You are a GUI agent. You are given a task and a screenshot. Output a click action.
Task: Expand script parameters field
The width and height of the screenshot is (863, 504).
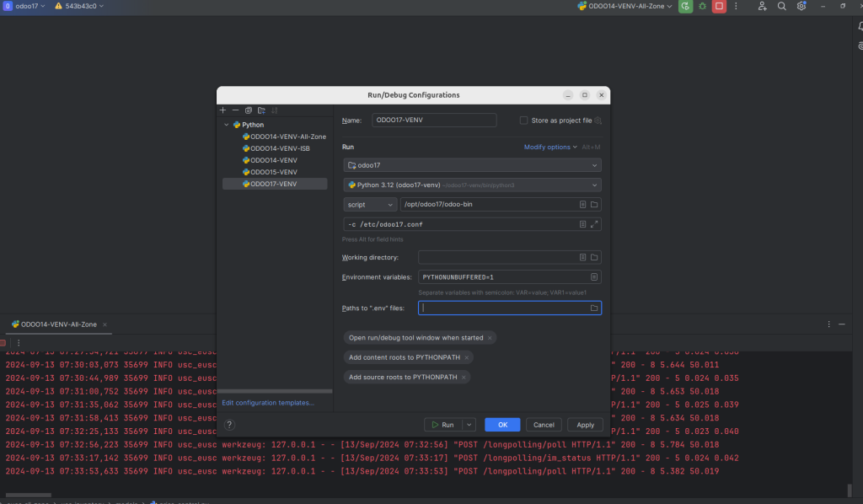pyautogui.click(x=594, y=224)
